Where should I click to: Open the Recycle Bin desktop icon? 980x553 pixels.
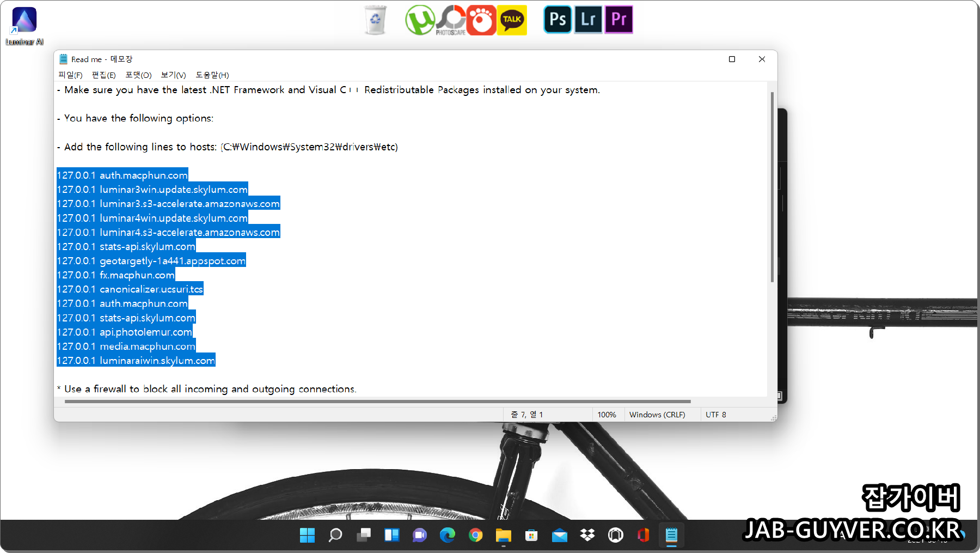pyautogui.click(x=375, y=20)
